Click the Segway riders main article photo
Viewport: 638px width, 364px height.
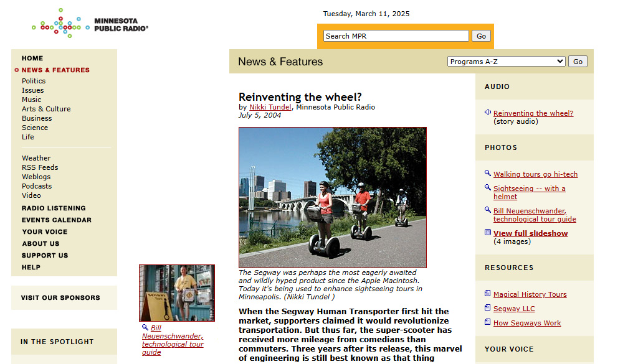tap(333, 197)
